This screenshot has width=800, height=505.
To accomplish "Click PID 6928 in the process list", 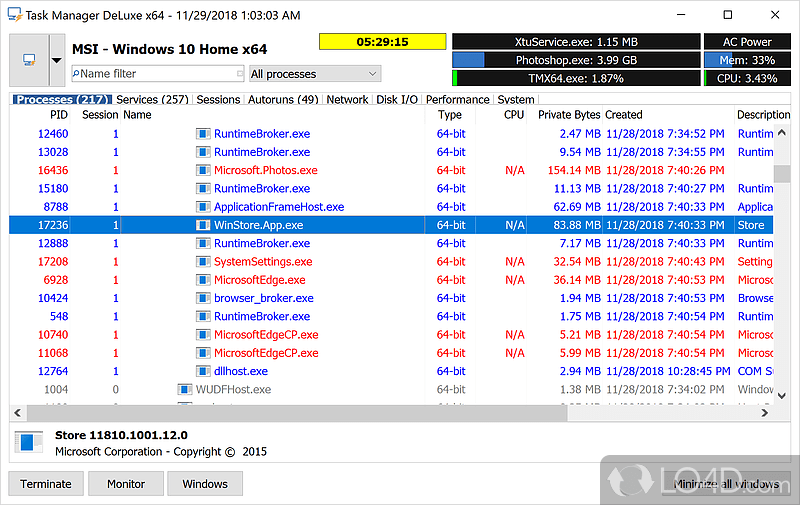I will point(56,280).
